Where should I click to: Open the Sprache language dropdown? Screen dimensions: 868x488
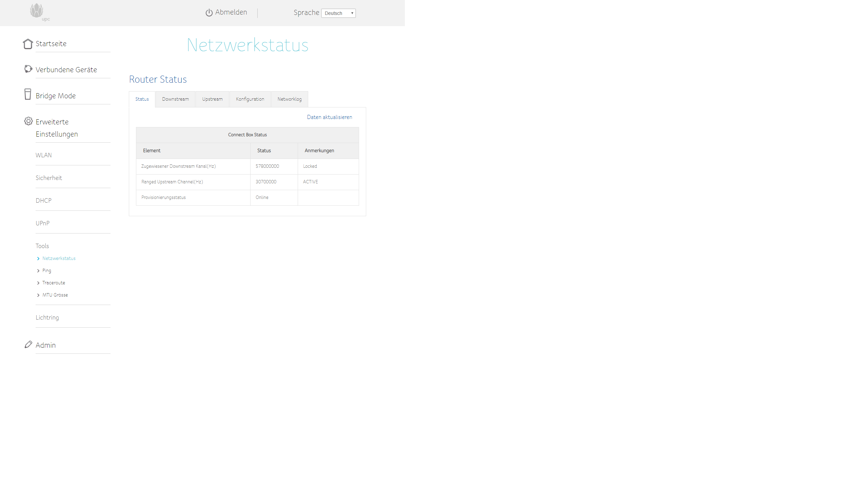pos(338,13)
